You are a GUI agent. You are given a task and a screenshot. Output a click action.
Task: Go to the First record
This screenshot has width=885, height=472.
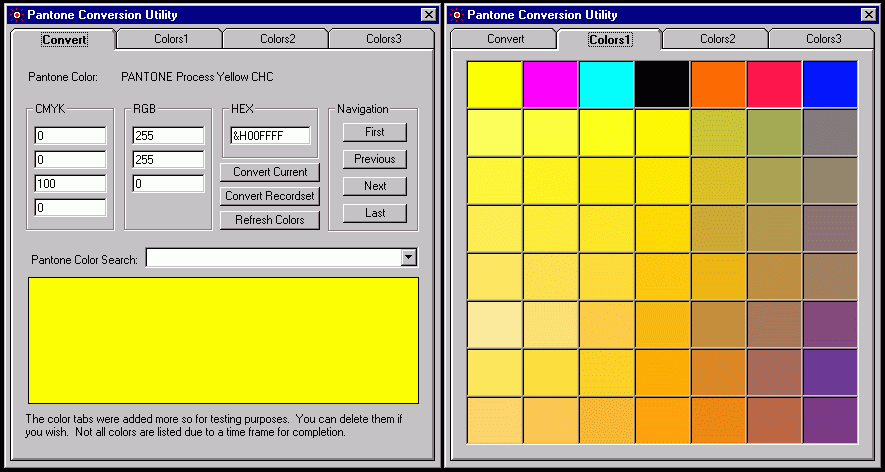coord(374,132)
